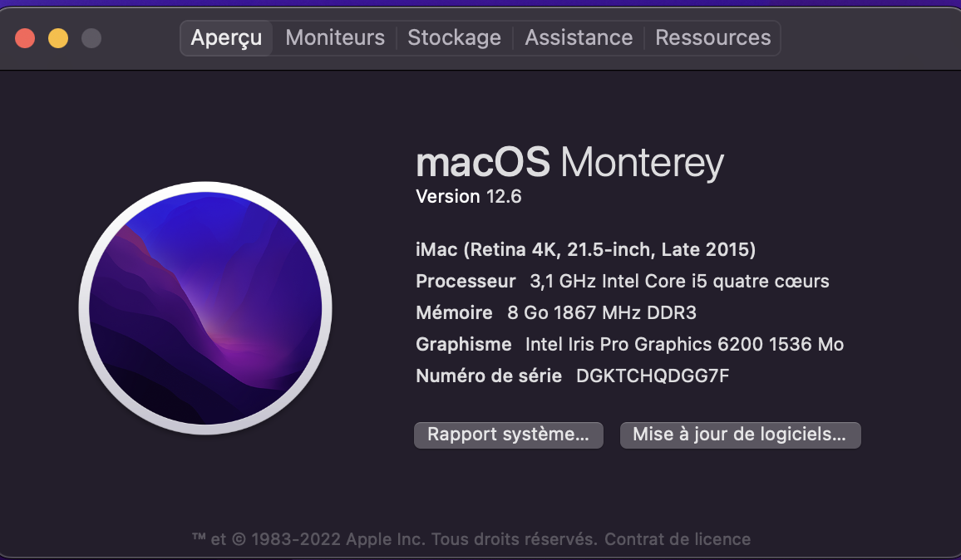This screenshot has width=961, height=560.
Task: Click the Processeur specification line
Action: (x=622, y=281)
